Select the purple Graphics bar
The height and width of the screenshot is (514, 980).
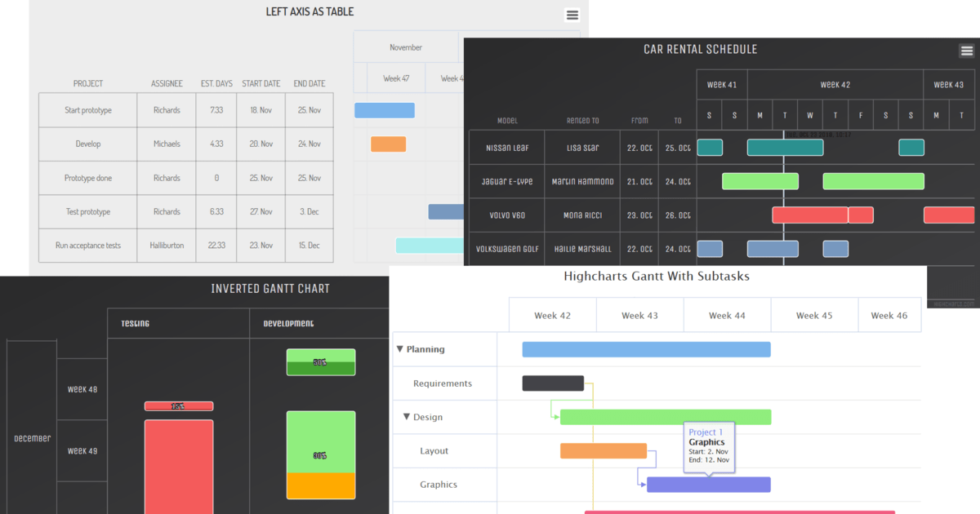tap(709, 485)
